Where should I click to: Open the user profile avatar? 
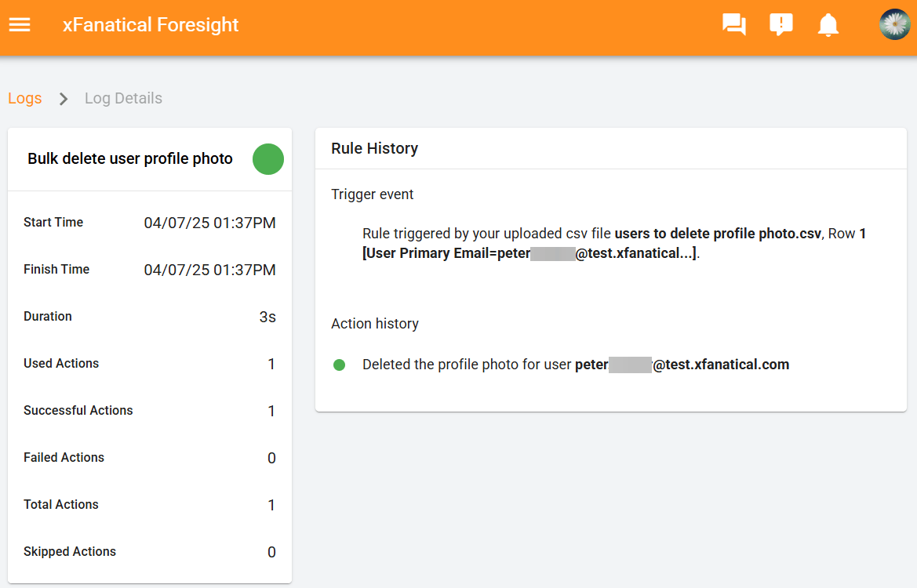[x=895, y=24]
